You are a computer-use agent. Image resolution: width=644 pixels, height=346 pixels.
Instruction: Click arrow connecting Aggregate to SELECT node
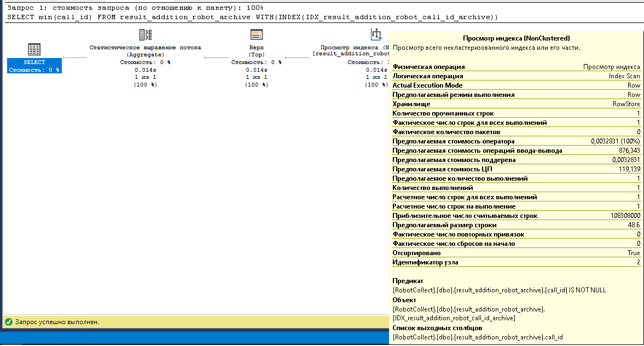(x=74, y=57)
